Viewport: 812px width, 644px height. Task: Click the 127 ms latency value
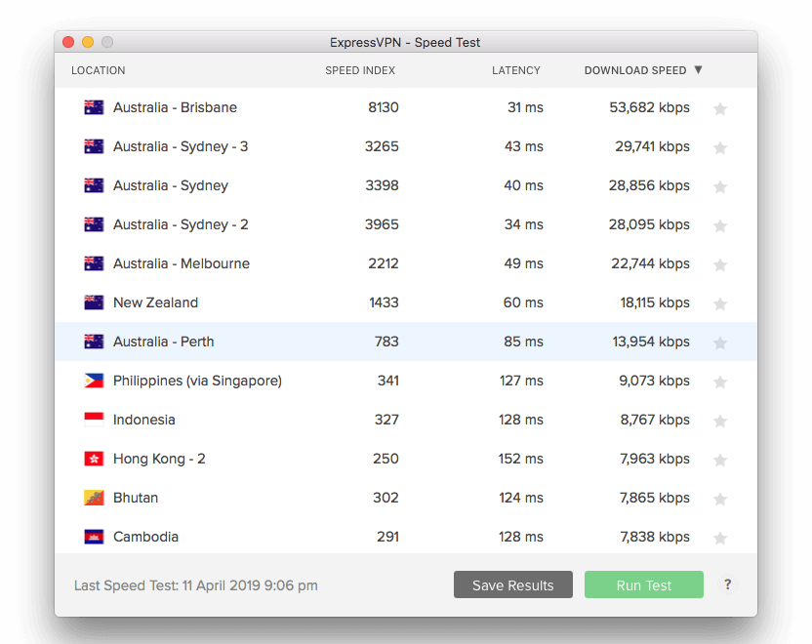(521, 381)
